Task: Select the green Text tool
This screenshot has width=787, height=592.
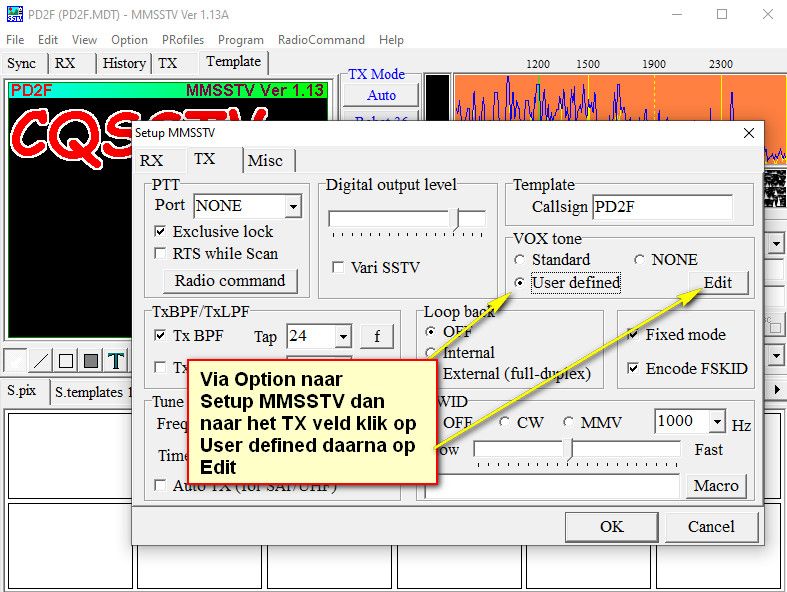Action: coord(116,361)
